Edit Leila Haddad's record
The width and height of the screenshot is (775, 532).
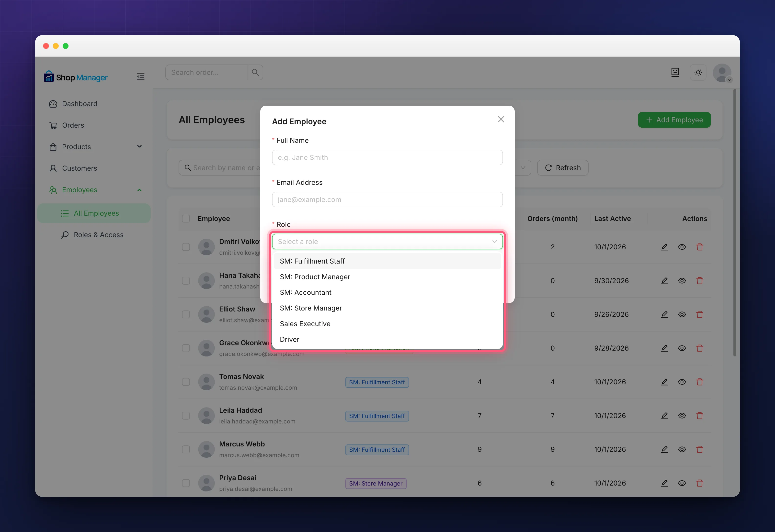[x=664, y=416]
